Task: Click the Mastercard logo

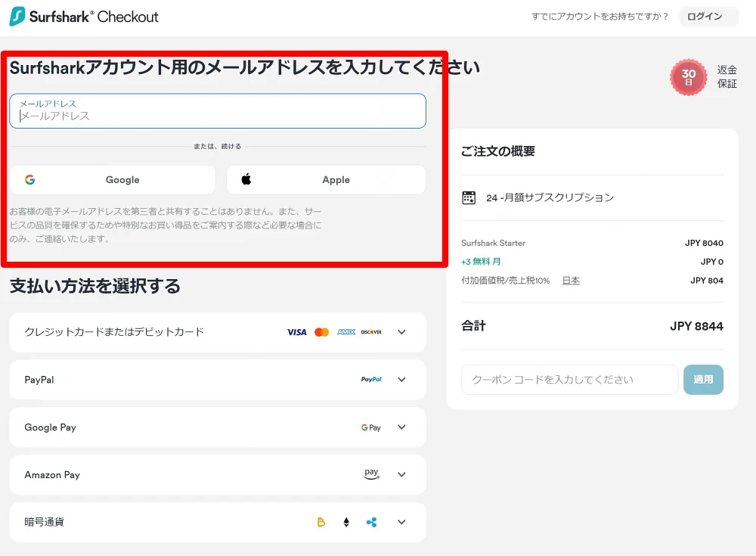Action: click(x=321, y=332)
